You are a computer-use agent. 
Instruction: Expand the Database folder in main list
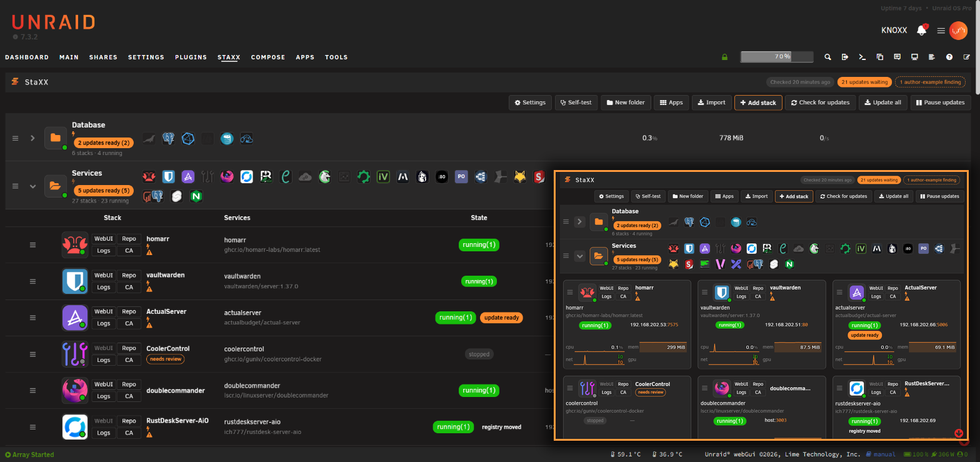click(32, 138)
